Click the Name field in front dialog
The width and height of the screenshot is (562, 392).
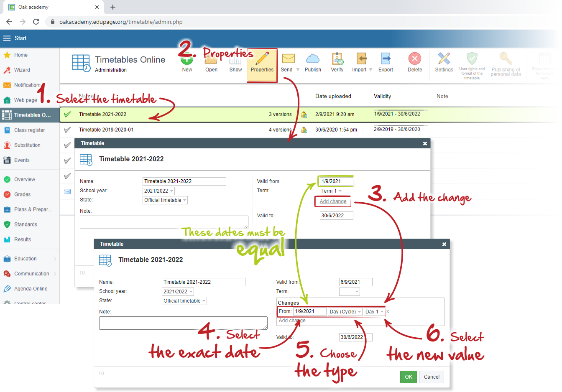tap(204, 282)
